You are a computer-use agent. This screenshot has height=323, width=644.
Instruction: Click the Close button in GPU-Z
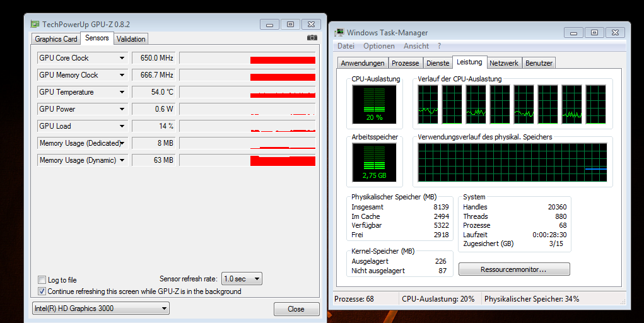296,309
